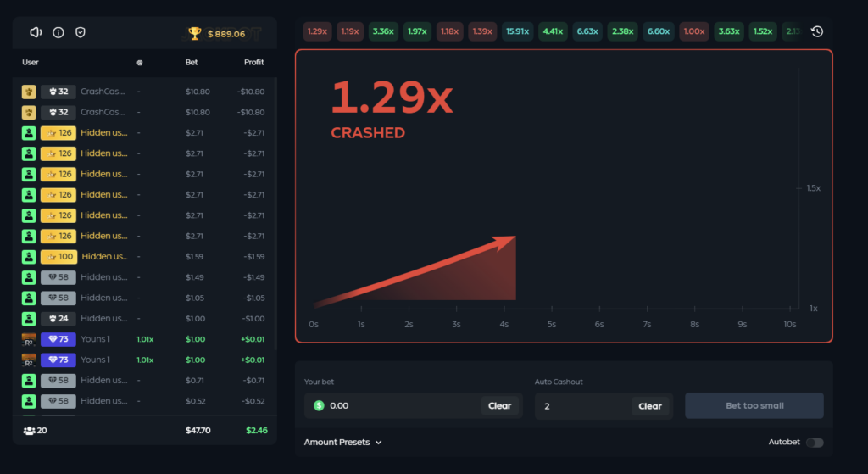Clear the Your bet amount

[499, 405]
